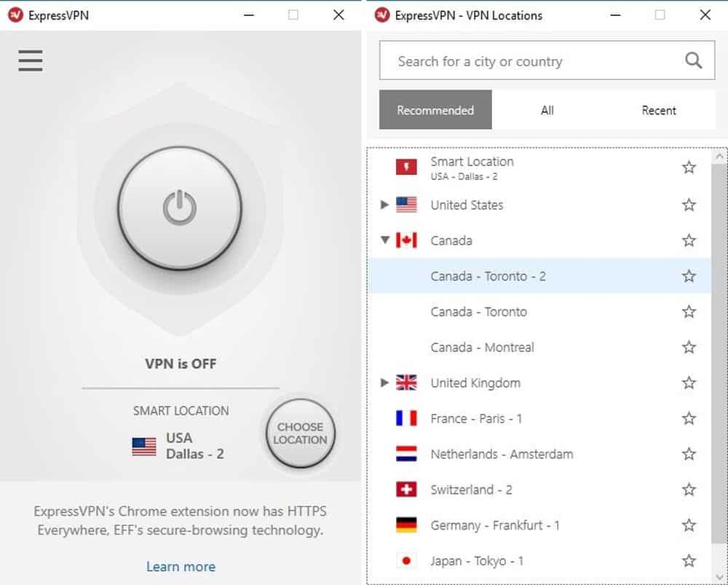Select the Germany flag icon
Screen dimensions: 728x585
406,525
